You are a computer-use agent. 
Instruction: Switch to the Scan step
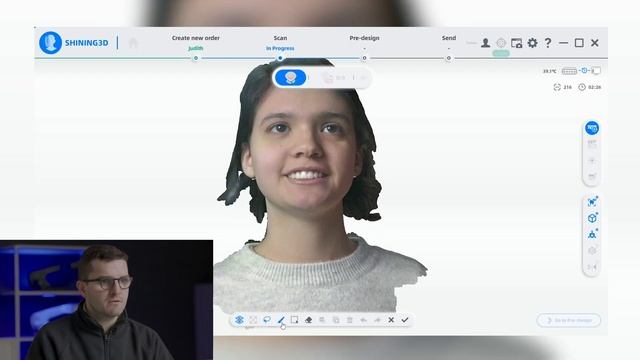point(280,38)
